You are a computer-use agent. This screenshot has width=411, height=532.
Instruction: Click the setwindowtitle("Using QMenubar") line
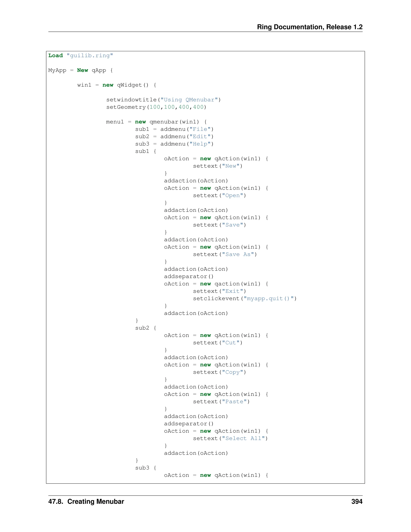pyautogui.click(x=163, y=100)
